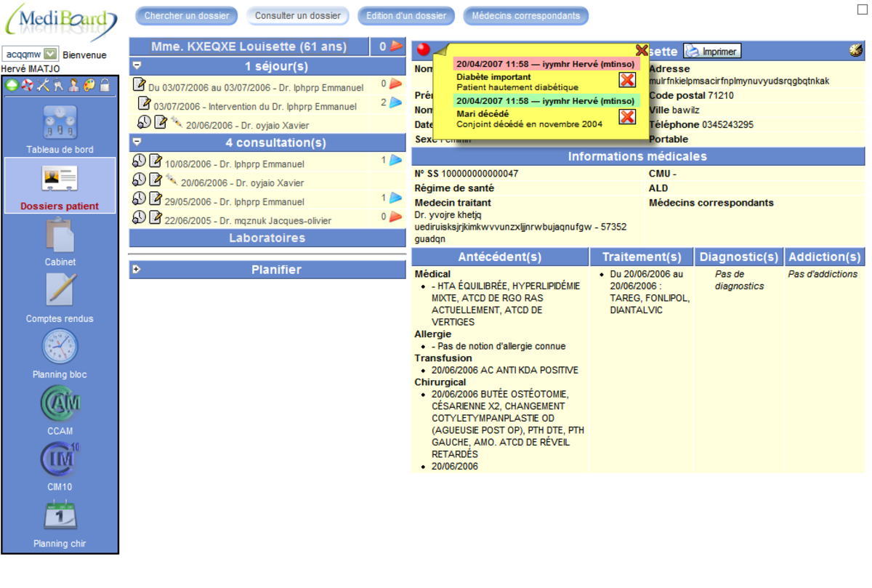Image resolution: width=872 pixels, height=588 pixels.
Task: Open the wrench and screwdriver tools icon
Action: tap(43, 86)
